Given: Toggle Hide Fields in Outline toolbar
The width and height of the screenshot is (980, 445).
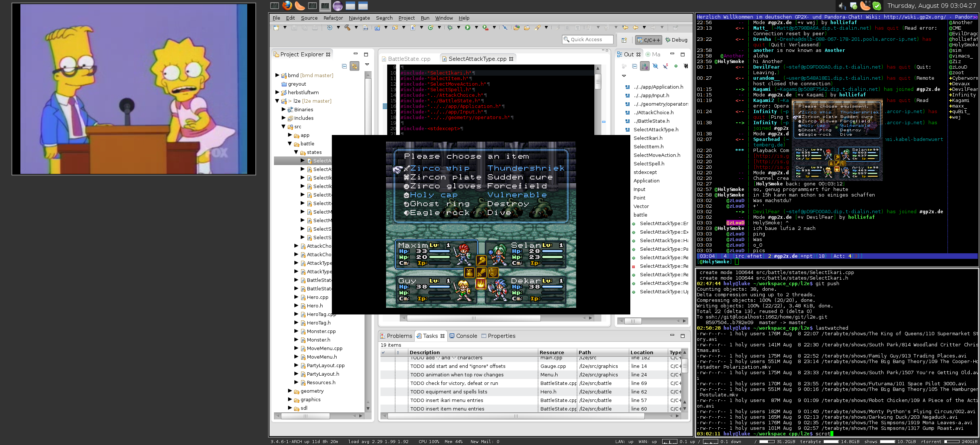Looking at the screenshot, I should click(655, 66).
